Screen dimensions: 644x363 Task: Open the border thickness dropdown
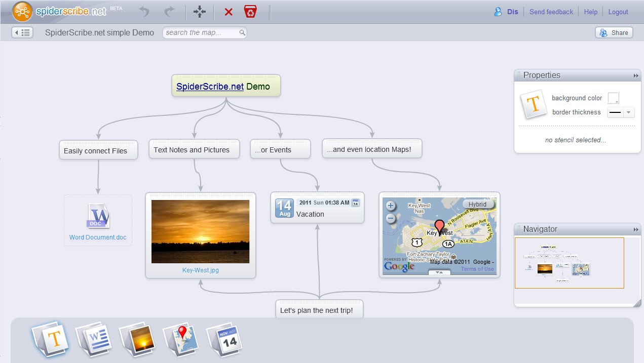click(628, 112)
